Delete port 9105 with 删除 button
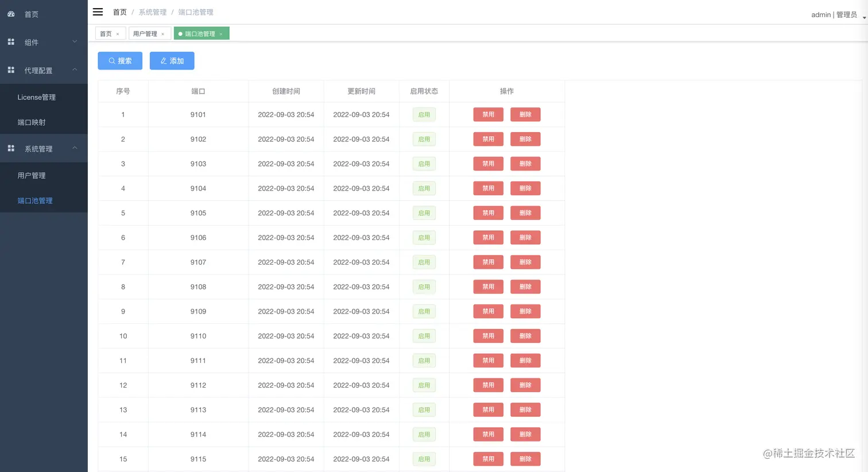Image resolution: width=868 pixels, height=472 pixels. click(x=525, y=213)
